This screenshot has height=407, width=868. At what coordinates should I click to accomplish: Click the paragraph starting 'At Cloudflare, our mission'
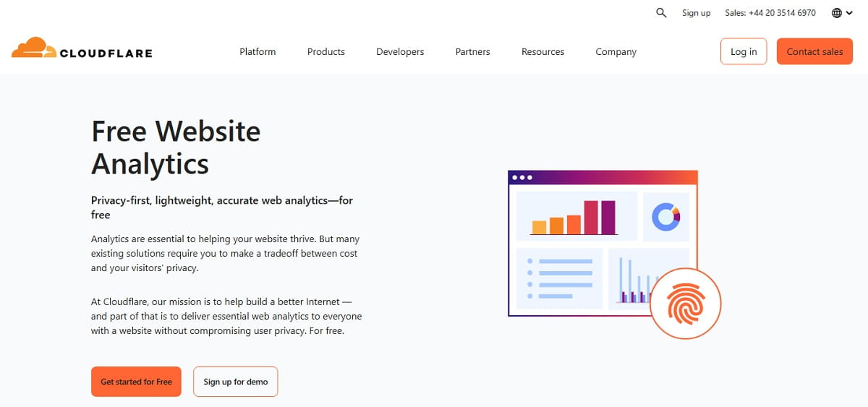click(x=226, y=316)
